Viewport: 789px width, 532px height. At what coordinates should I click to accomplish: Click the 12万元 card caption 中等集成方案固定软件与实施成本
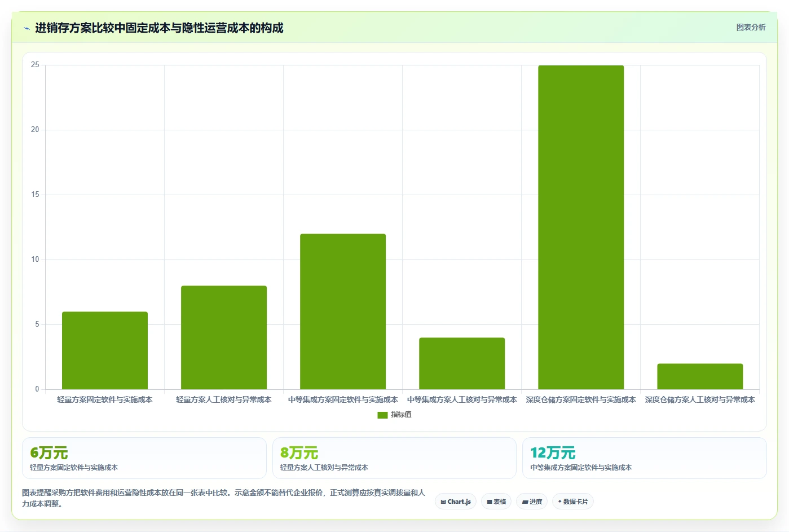(x=581, y=468)
